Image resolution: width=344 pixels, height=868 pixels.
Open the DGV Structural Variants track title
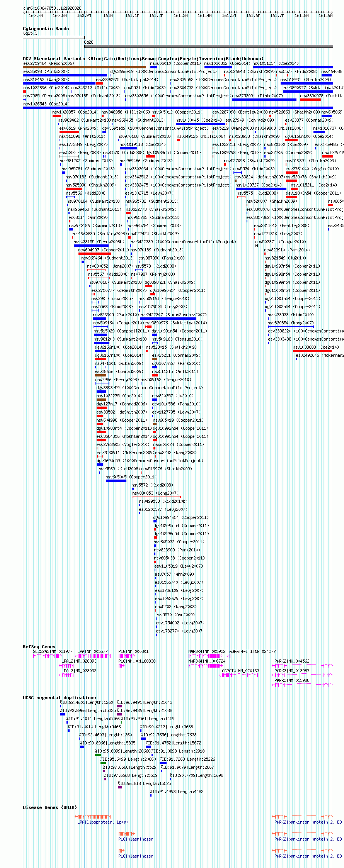pos(143,59)
